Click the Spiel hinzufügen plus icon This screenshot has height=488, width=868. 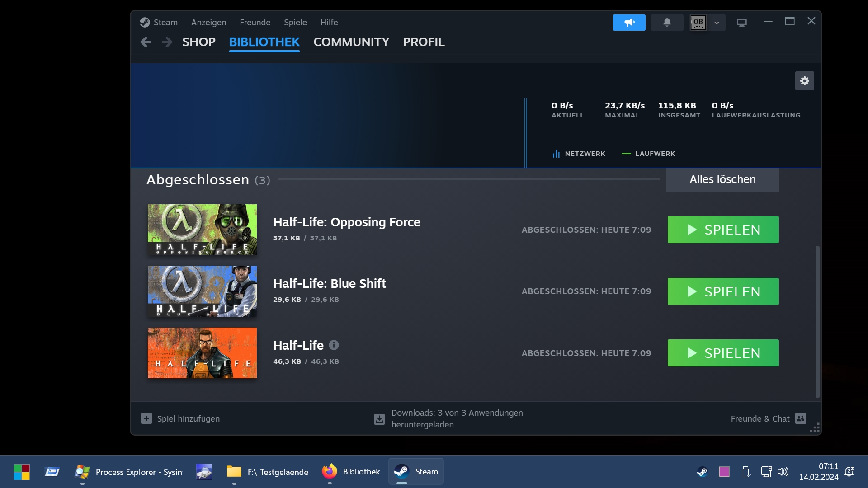pos(146,418)
